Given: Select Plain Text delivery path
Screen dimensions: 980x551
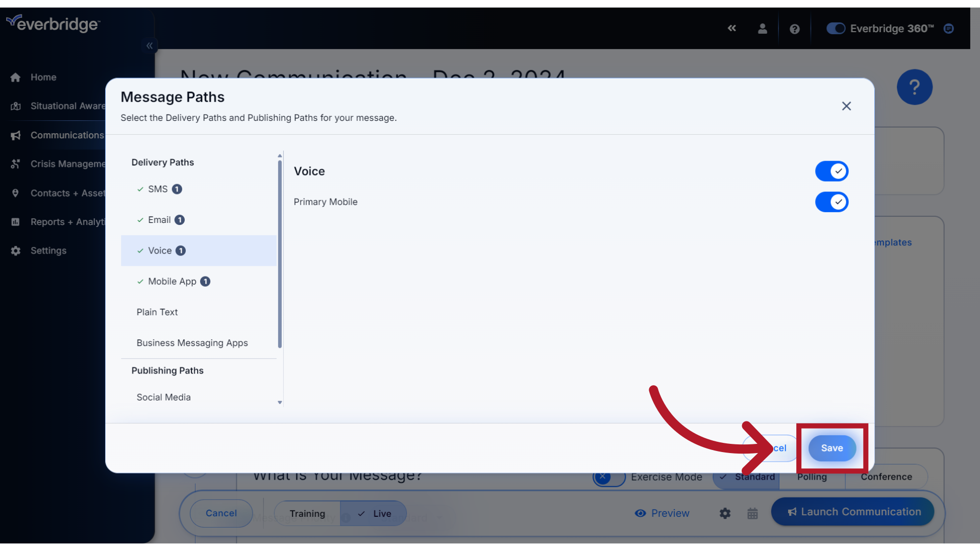Looking at the screenshot, I should pos(157,312).
